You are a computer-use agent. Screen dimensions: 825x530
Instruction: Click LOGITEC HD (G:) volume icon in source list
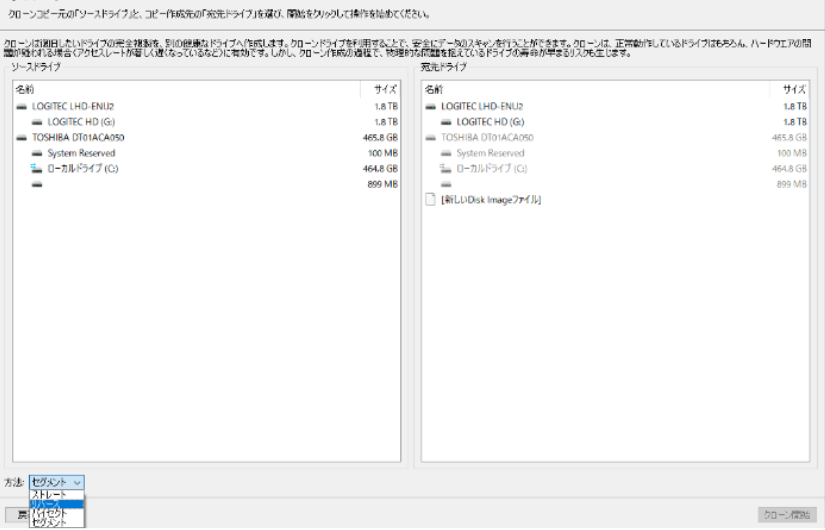pyautogui.click(x=38, y=122)
